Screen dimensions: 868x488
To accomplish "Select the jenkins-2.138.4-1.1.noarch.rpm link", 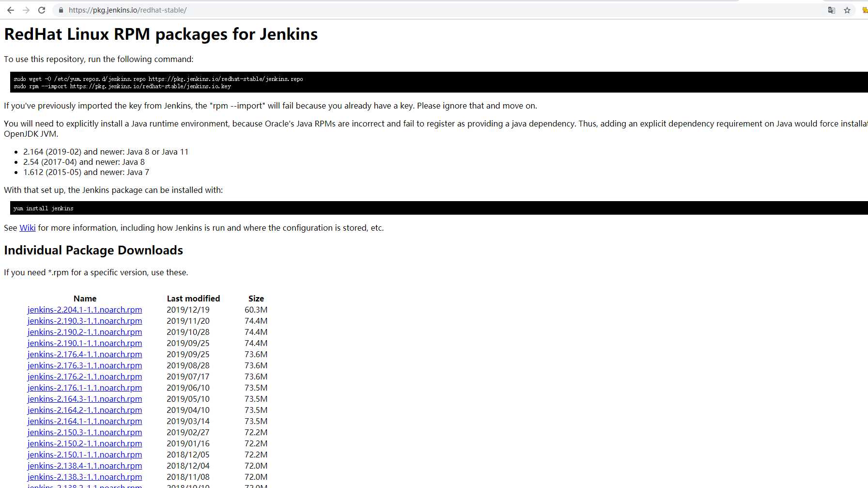I will (x=85, y=466).
